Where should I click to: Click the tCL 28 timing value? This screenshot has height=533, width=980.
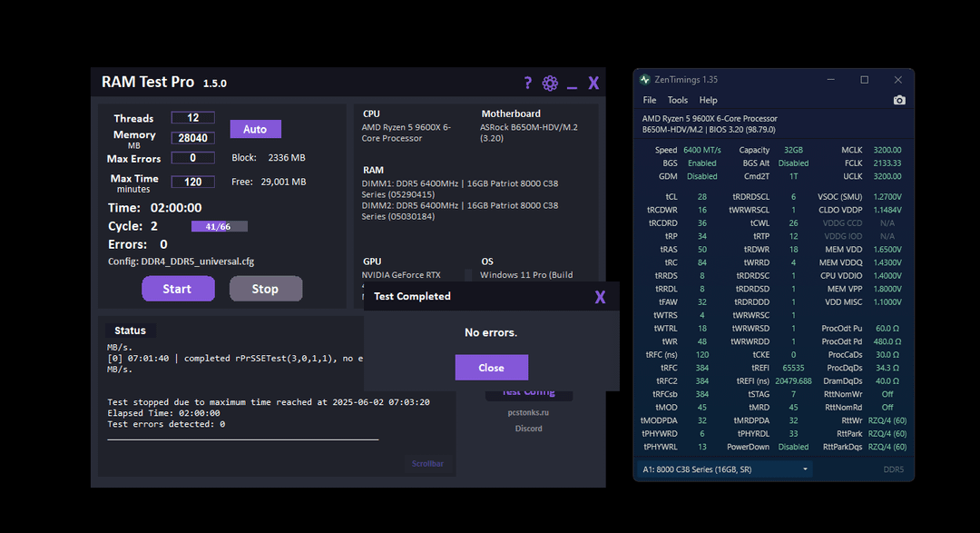[x=701, y=196]
